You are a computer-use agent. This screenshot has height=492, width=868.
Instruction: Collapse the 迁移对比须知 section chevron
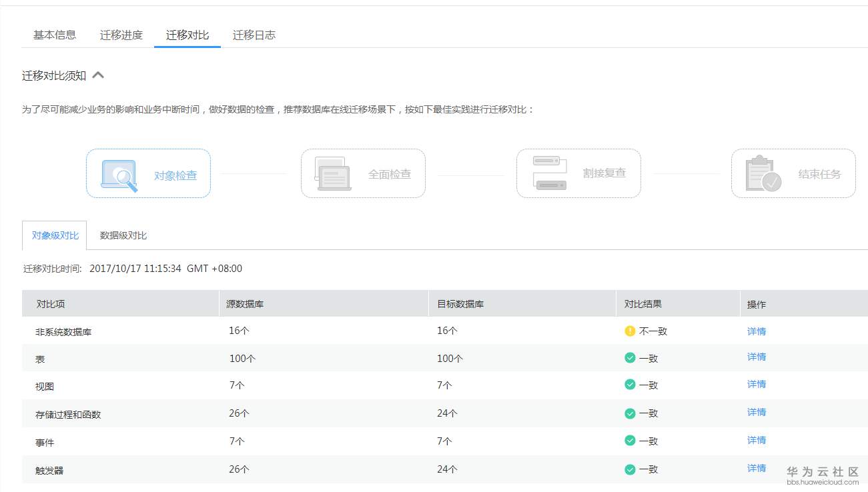[x=98, y=75]
